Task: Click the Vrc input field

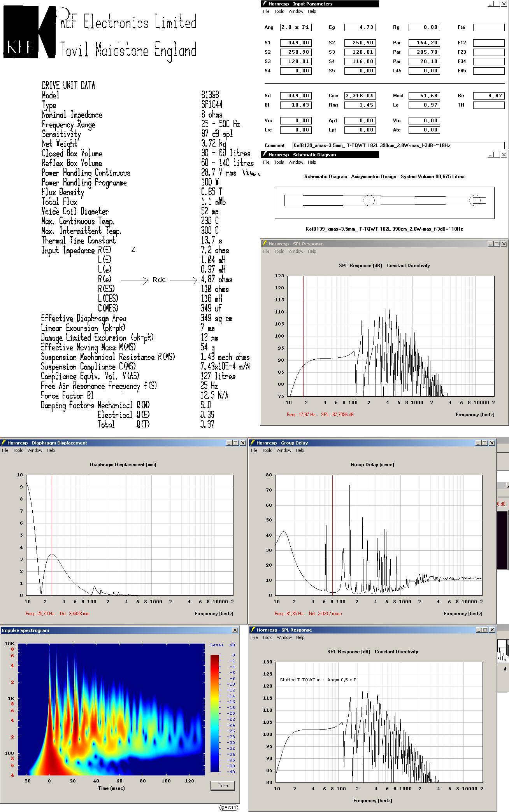Action: 296,121
